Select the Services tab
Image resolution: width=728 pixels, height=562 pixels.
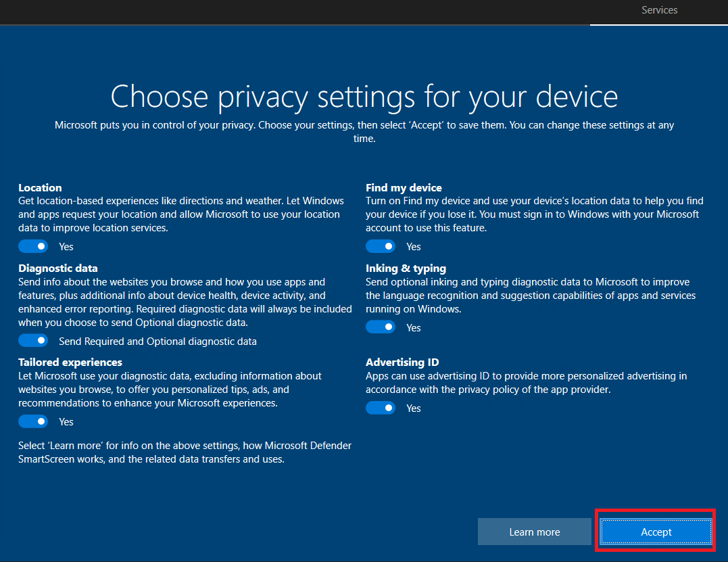(659, 10)
